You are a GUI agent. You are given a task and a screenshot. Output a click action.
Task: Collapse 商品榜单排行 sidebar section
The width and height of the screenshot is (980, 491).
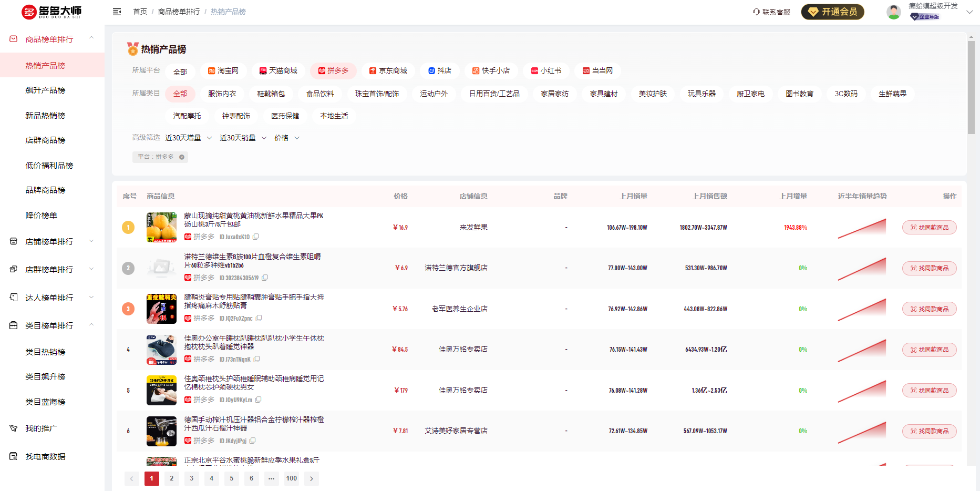click(91, 38)
